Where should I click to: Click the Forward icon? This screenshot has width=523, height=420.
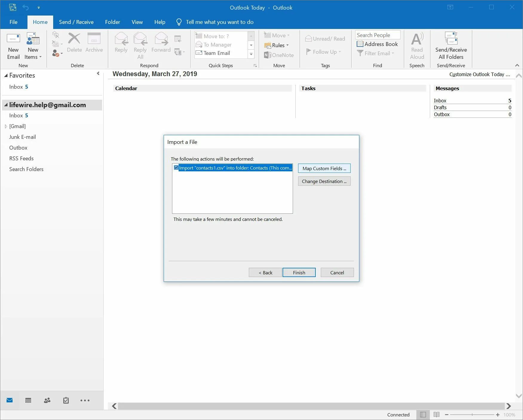pyautogui.click(x=161, y=43)
